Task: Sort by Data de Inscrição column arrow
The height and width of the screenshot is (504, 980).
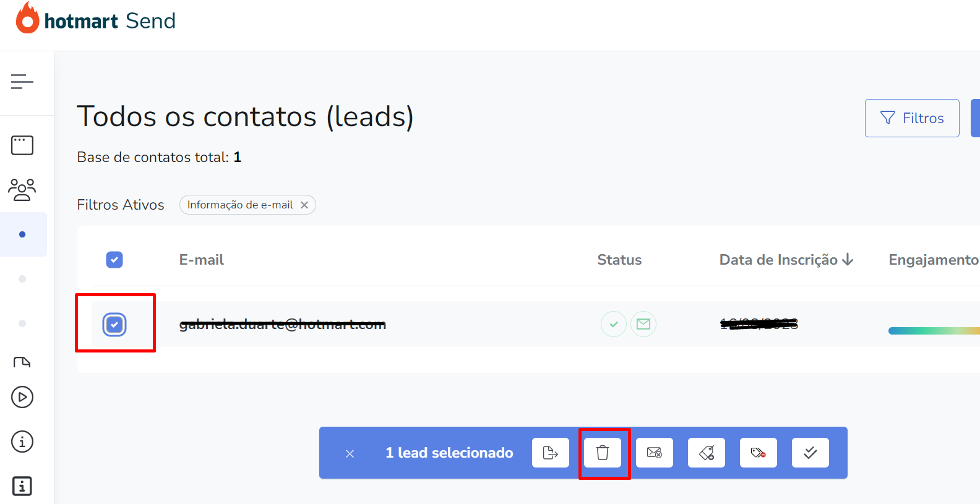Action: pos(848,260)
